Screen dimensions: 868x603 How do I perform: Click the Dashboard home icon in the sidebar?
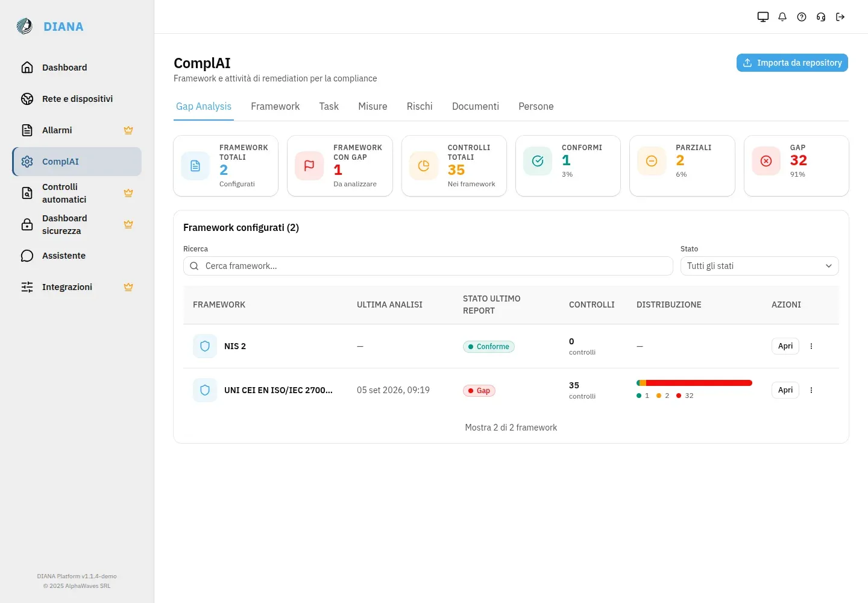[27, 68]
